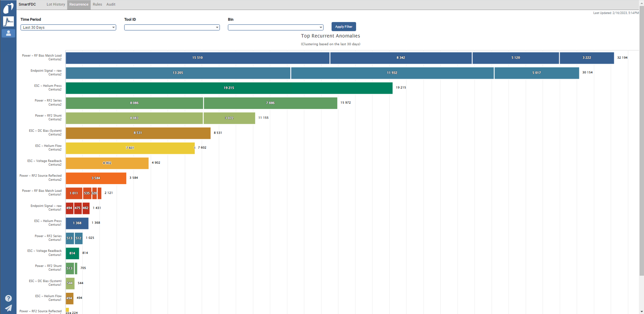Click the 15 510 bar segment
Image resolution: width=644 pixels, height=314 pixels.
tap(197, 58)
